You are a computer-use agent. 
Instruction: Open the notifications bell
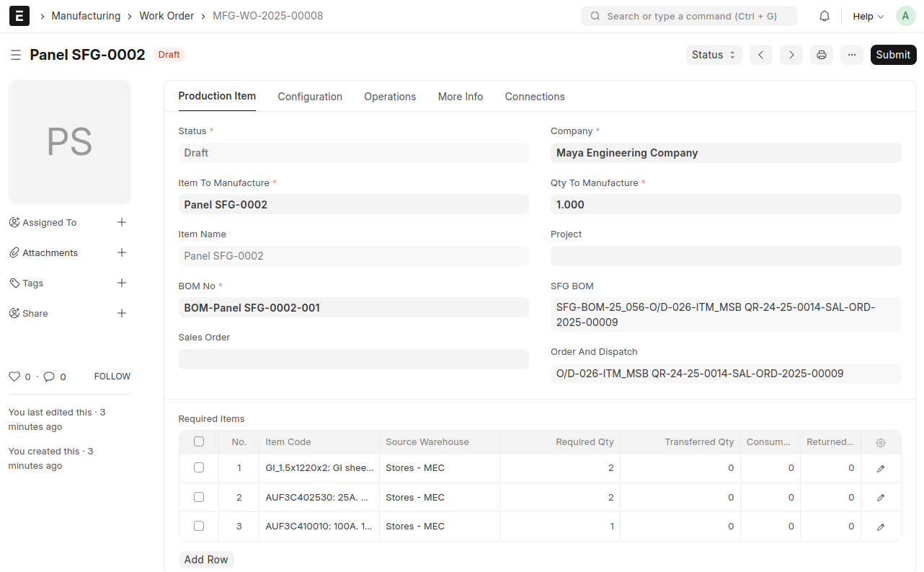pyautogui.click(x=825, y=16)
